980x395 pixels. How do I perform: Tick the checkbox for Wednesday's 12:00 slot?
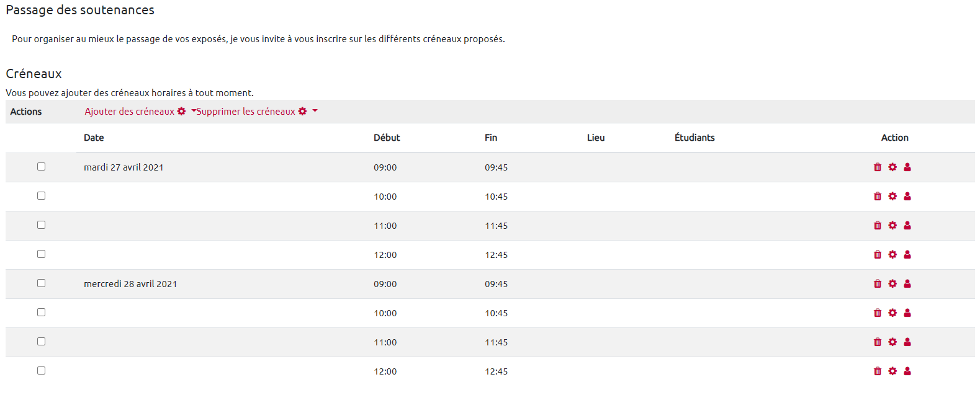[x=41, y=371]
